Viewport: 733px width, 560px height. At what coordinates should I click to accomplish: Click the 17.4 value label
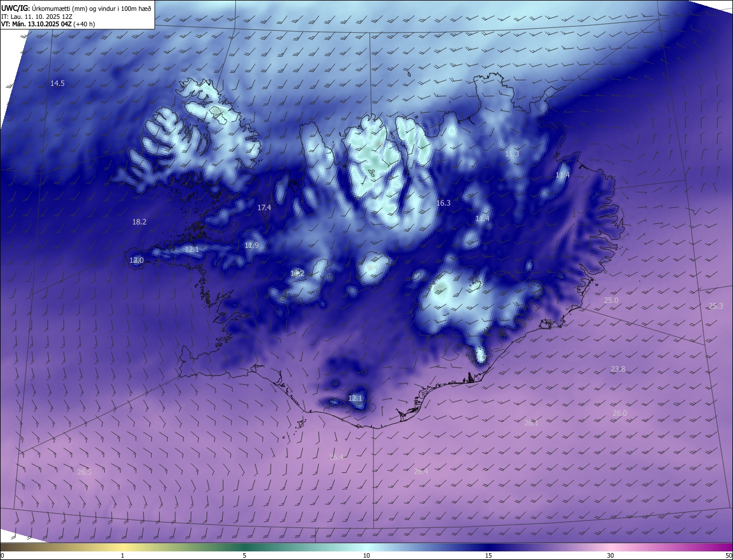click(x=264, y=208)
